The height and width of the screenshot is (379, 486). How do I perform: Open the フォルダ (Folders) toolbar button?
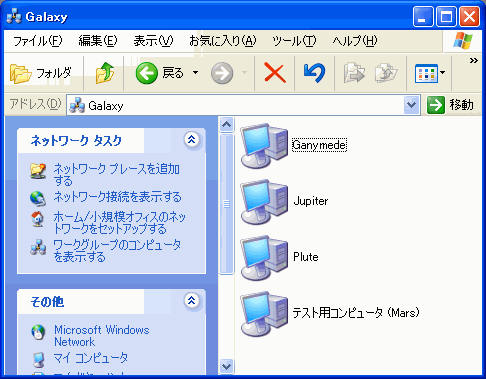pyautogui.click(x=41, y=73)
